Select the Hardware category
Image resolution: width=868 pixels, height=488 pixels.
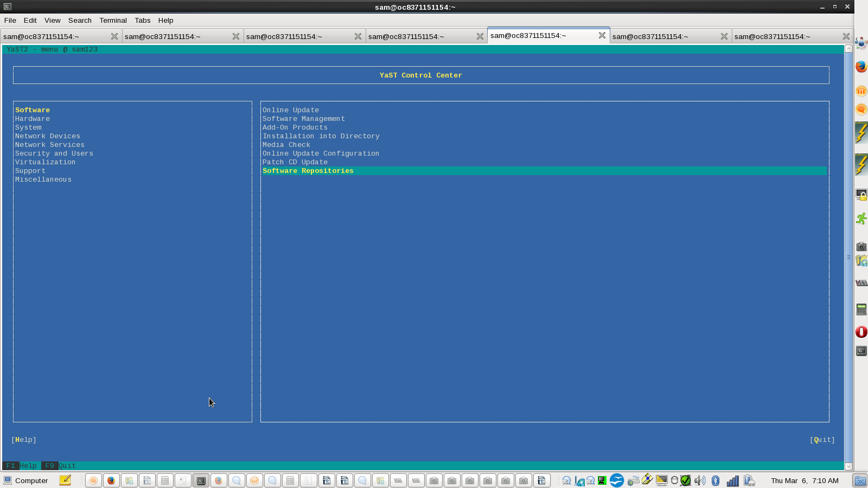pyautogui.click(x=33, y=119)
